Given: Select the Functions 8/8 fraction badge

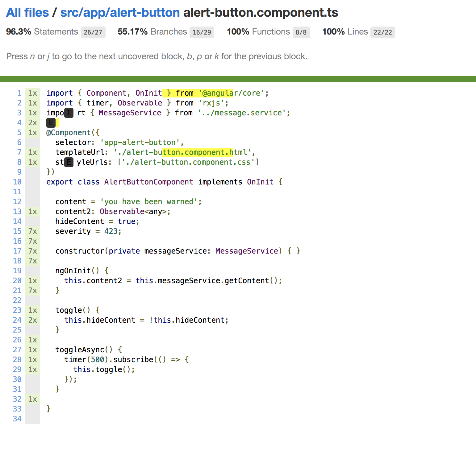Looking at the screenshot, I should pos(301,32).
